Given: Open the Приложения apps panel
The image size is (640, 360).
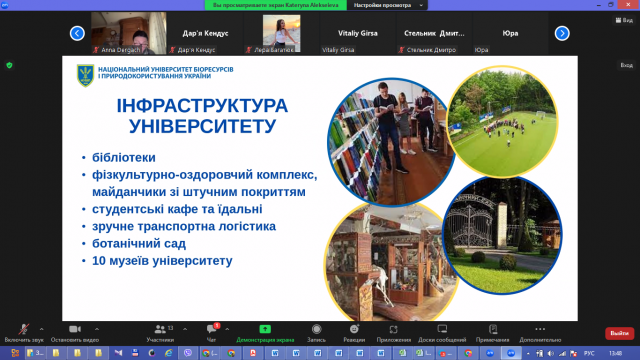Looking at the screenshot, I should (x=393, y=333).
